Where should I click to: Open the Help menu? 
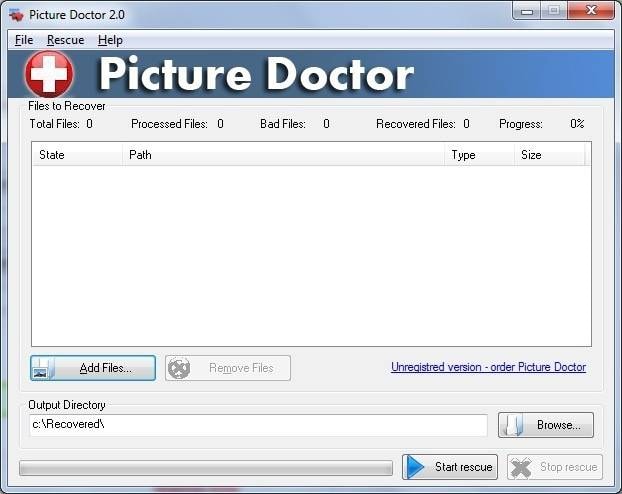coord(110,40)
